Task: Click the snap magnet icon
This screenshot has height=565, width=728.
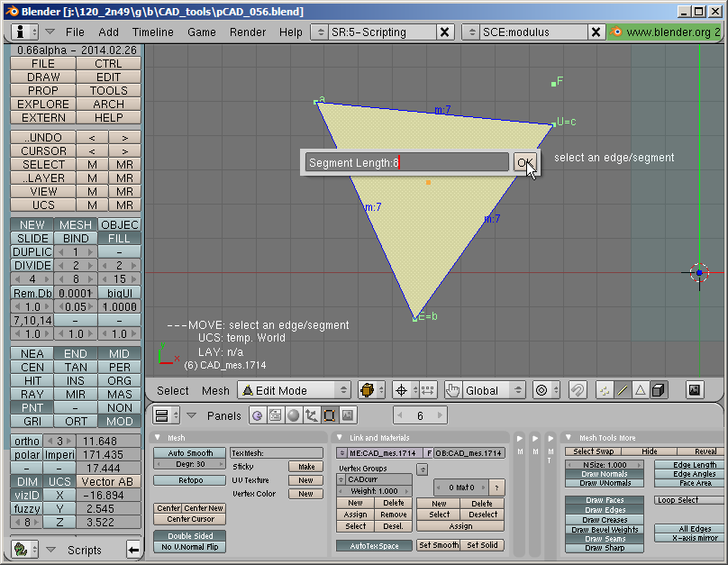Action: 578,390
